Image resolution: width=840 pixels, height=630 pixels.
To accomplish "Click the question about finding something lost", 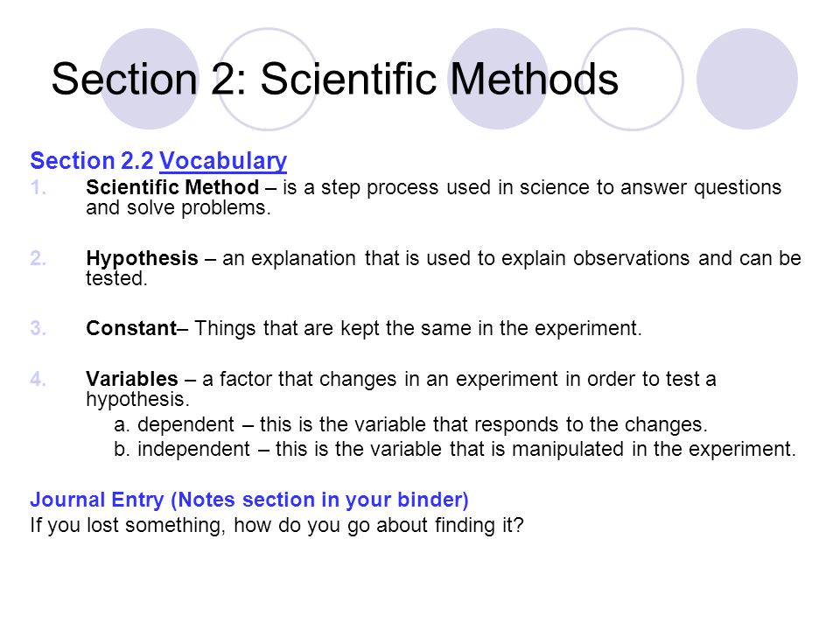I will [x=276, y=525].
